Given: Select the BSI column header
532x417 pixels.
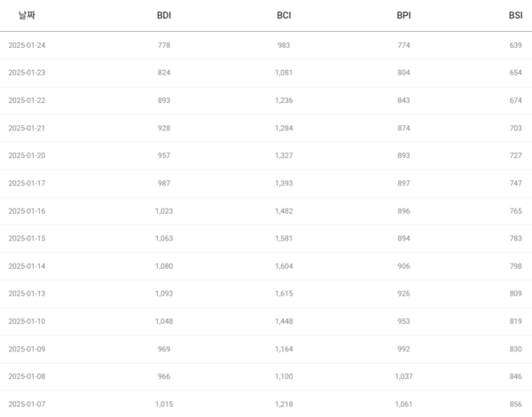Looking at the screenshot, I should click(516, 15).
